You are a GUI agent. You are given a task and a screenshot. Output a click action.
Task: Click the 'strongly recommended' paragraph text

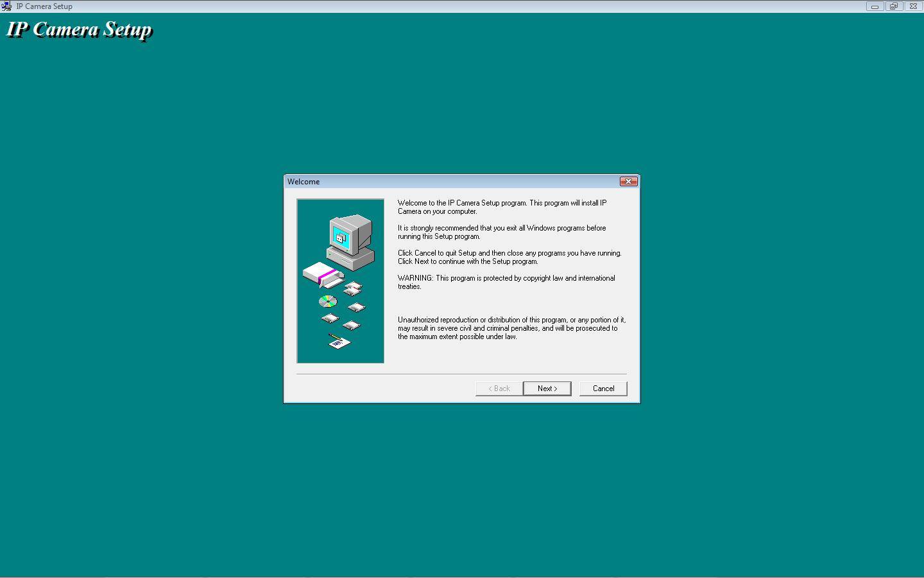click(x=501, y=232)
